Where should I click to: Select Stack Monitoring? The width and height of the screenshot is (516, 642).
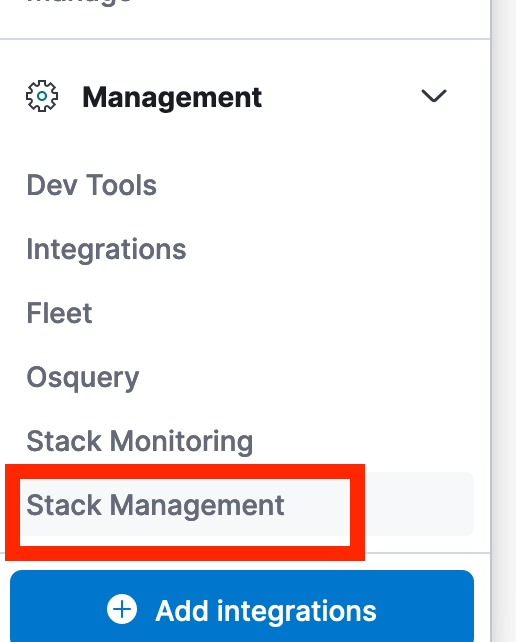pyautogui.click(x=140, y=441)
